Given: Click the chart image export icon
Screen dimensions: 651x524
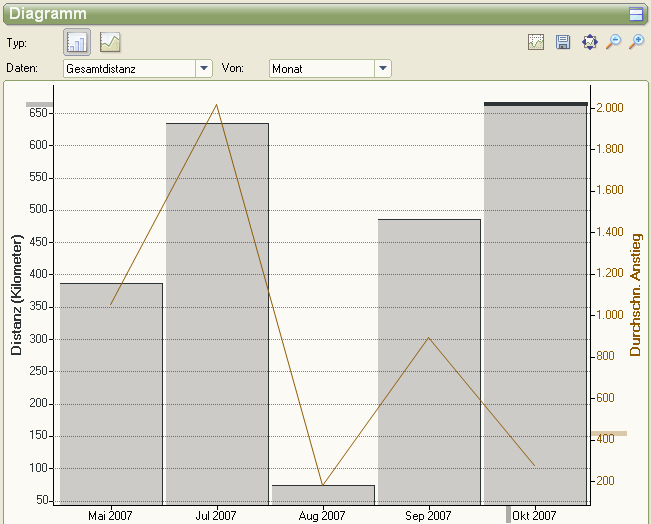Looking at the screenshot, I should point(536,42).
